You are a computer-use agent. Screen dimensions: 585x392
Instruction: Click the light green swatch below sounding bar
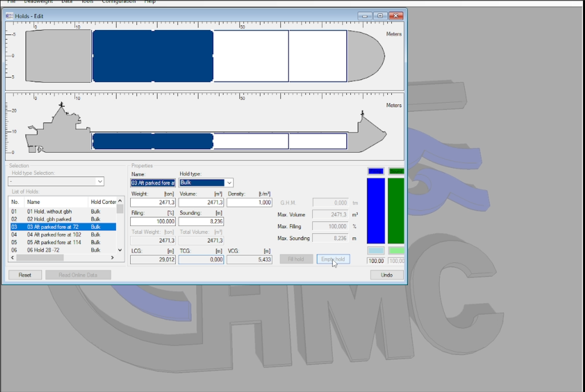[396, 251]
